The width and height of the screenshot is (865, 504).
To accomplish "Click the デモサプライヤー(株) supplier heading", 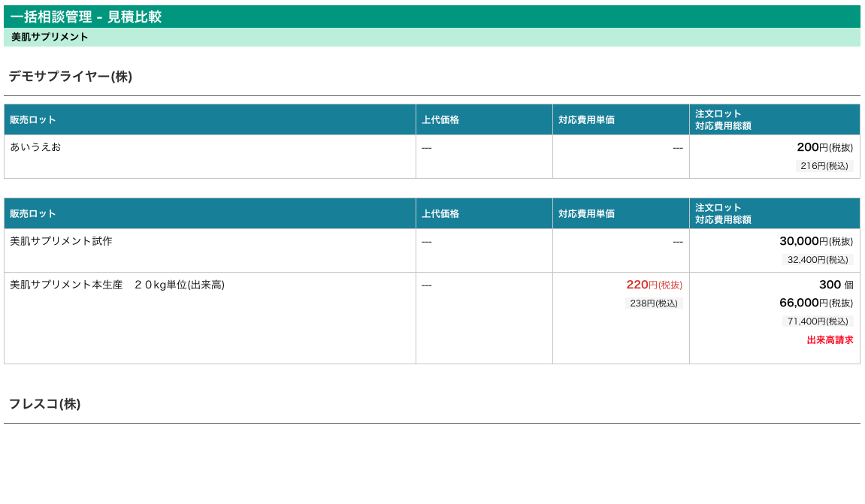I will [70, 77].
